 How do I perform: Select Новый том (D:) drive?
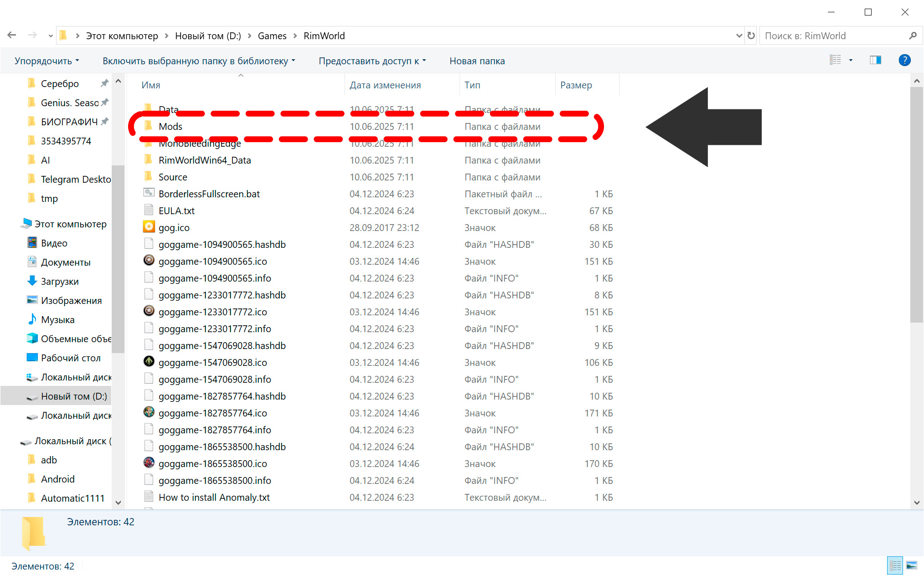coord(74,396)
